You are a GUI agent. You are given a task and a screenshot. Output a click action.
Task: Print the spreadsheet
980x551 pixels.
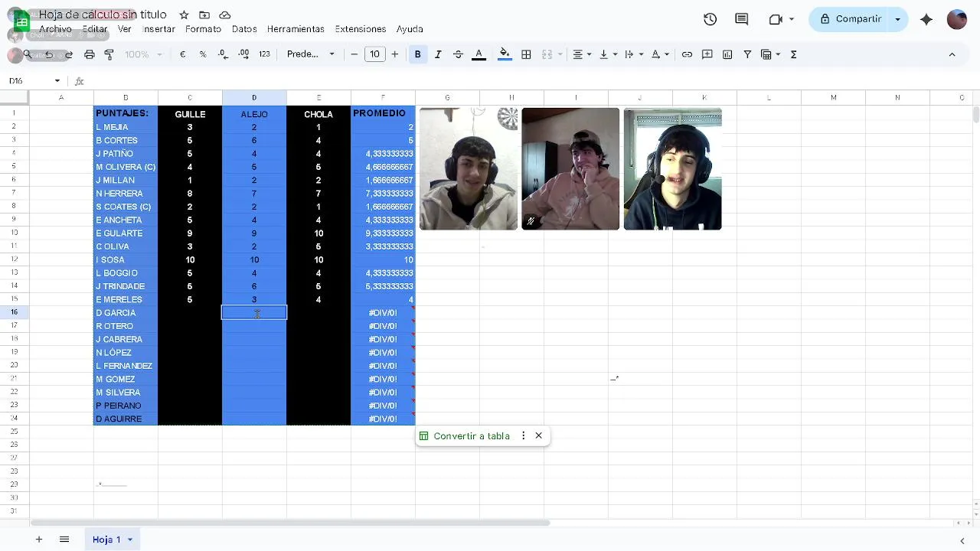[90, 54]
